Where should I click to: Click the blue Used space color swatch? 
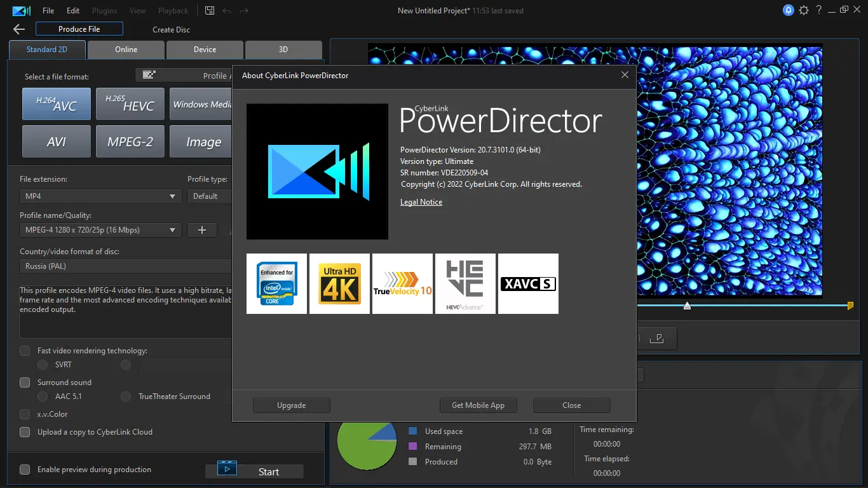click(x=413, y=431)
